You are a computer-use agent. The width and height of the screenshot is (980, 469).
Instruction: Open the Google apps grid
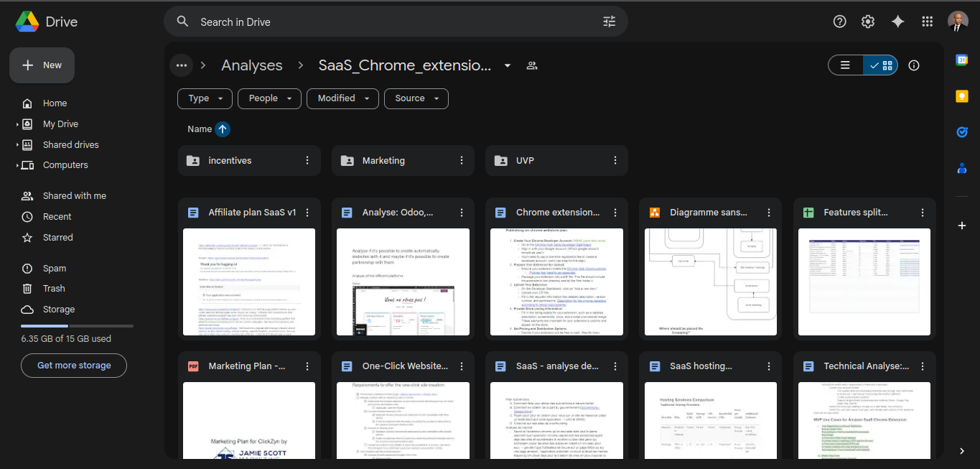[928, 22]
